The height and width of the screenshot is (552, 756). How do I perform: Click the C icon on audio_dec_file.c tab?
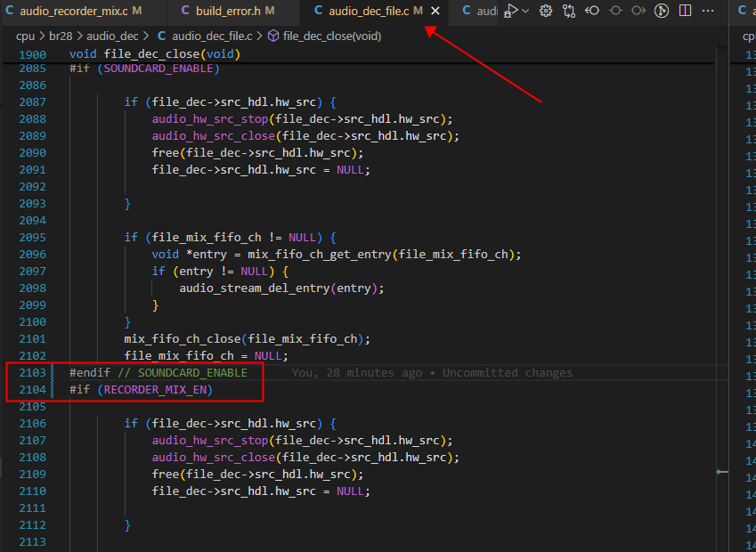(318, 11)
